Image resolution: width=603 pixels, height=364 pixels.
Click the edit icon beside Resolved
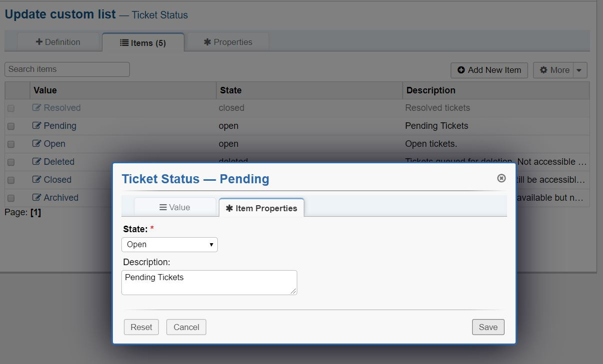[x=36, y=108]
